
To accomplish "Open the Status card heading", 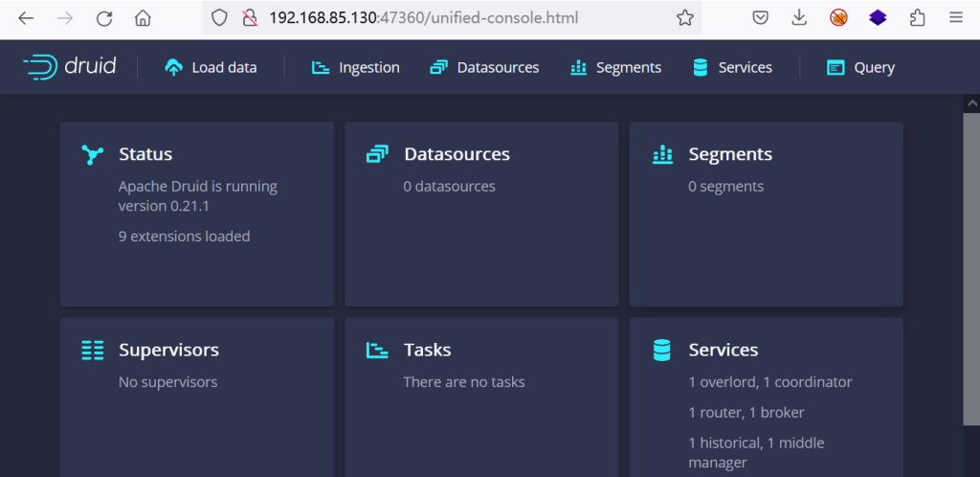I will [145, 154].
